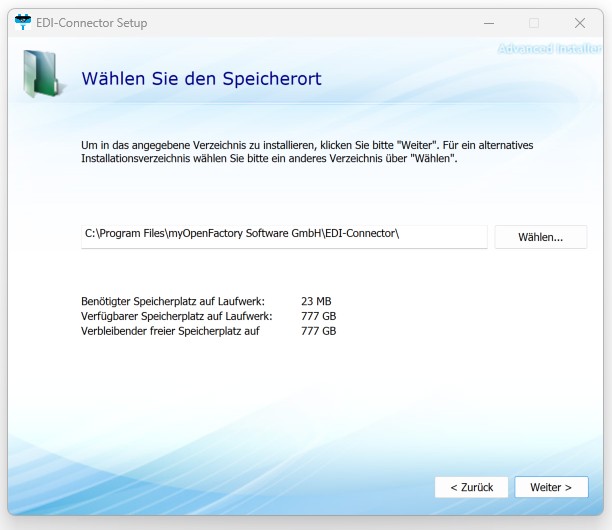The height and width of the screenshot is (530, 612).
Task: Open folder browser via Wählen... button
Action: (x=541, y=237)
